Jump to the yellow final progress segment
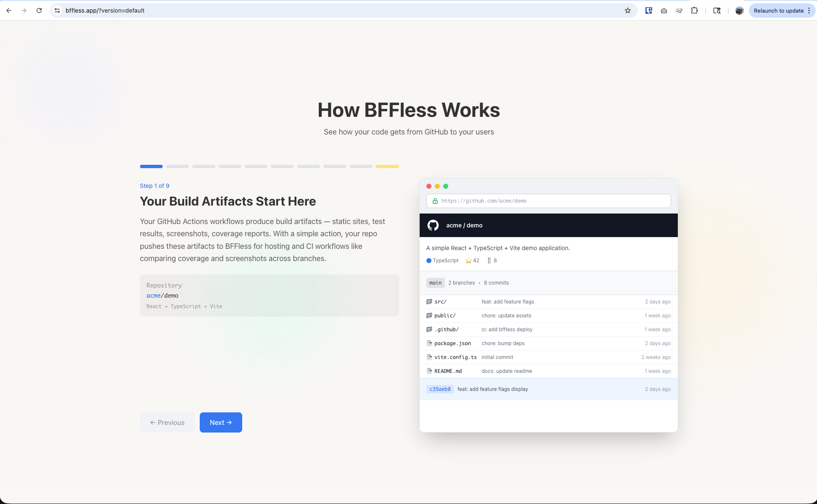The width and height of the screenshot is (817, 504). (387, 166)
